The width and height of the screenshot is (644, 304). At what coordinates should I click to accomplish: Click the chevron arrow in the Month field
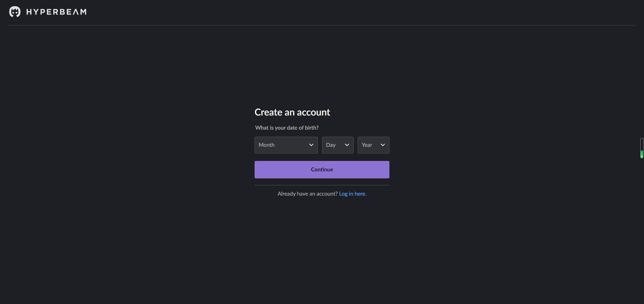click(311, 145)
